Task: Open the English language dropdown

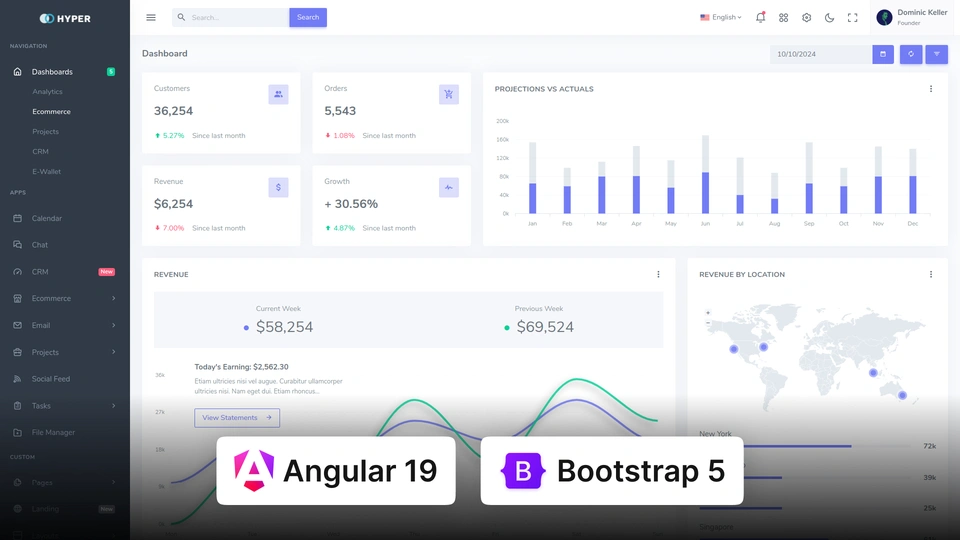Action: click(x=720, y=17)
